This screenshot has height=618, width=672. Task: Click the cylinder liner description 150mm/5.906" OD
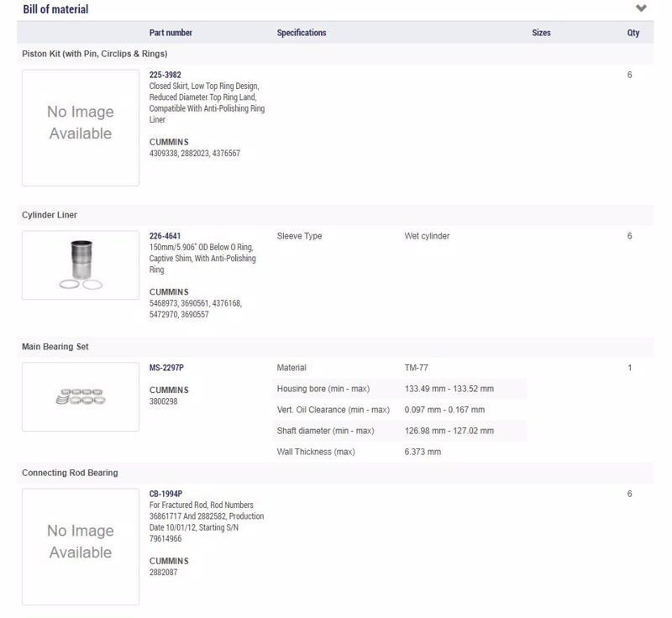[202, 259]
